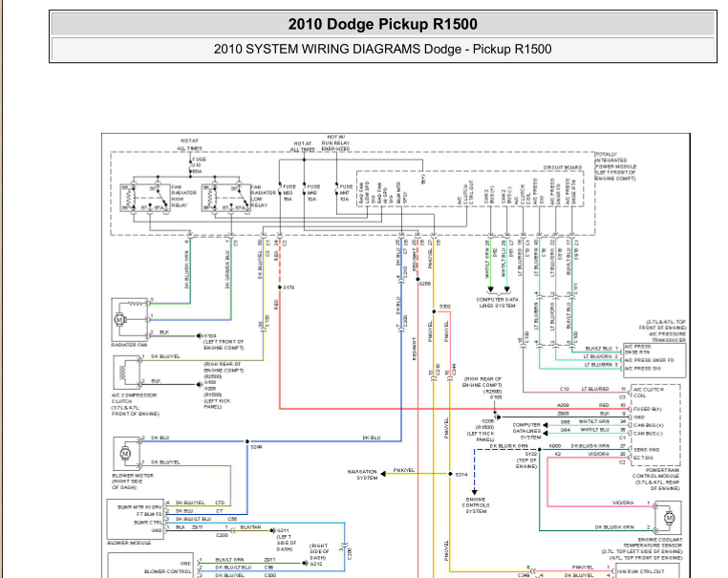
Task: Click the "CIRCUIT BOARD" label
Action: 563,167
